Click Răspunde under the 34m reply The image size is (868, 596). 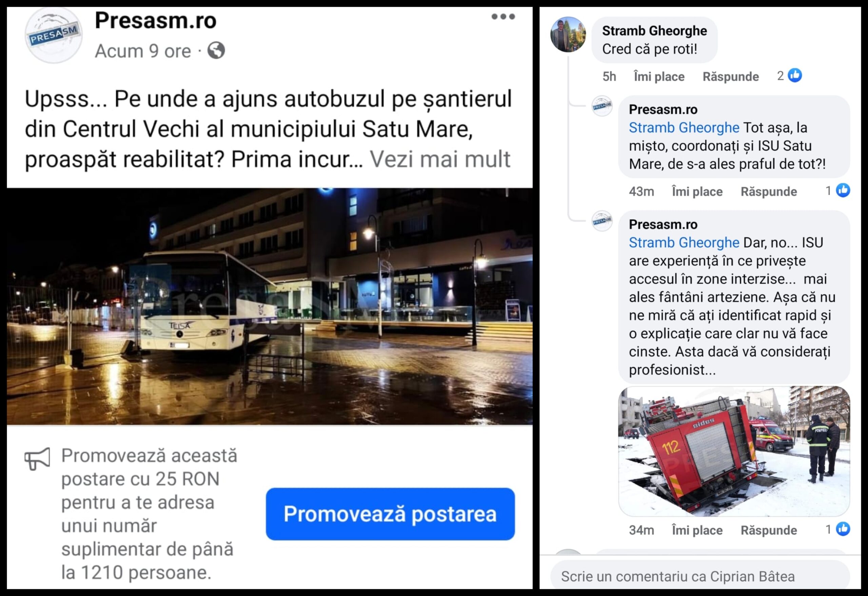(x=769, y=530)
